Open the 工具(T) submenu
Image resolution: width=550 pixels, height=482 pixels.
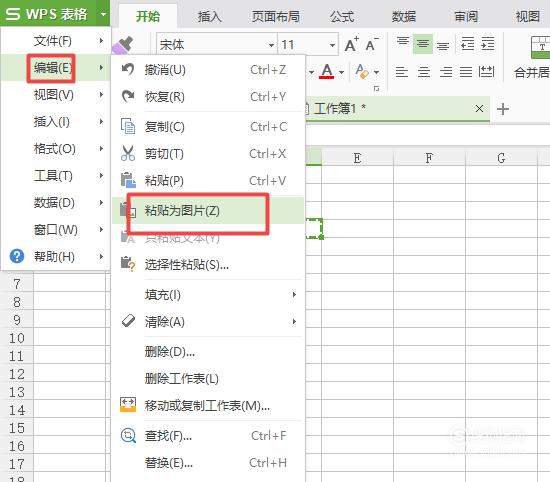tap(55, 176)
